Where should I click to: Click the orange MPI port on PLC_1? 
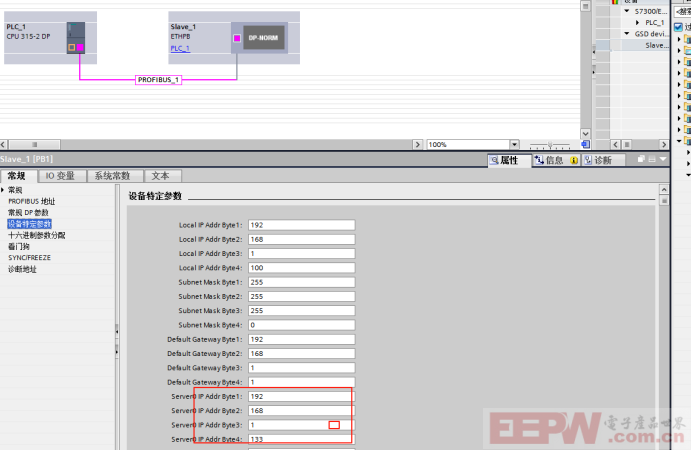click(x=72, y=47)
